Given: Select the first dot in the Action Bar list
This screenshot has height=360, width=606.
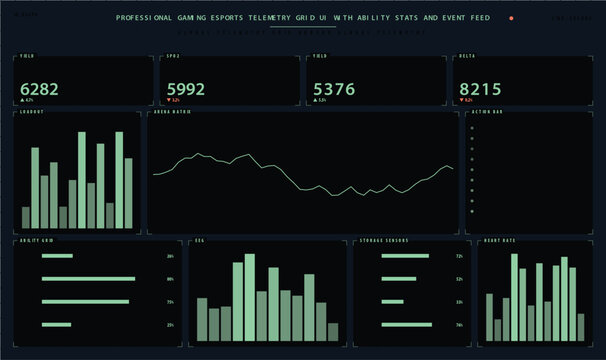Looking at the screenshot, I should pyautogui.click(x=472, y=128).
